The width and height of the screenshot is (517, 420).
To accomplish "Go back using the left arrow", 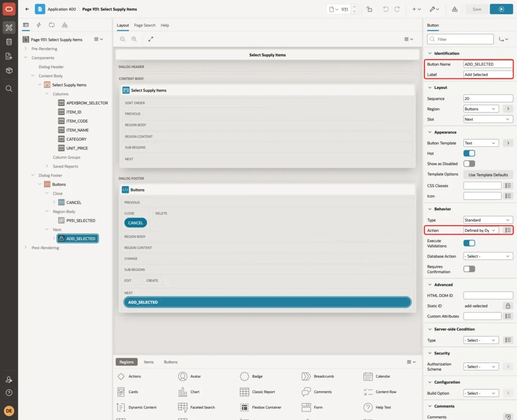I will (x=27, y=9).
